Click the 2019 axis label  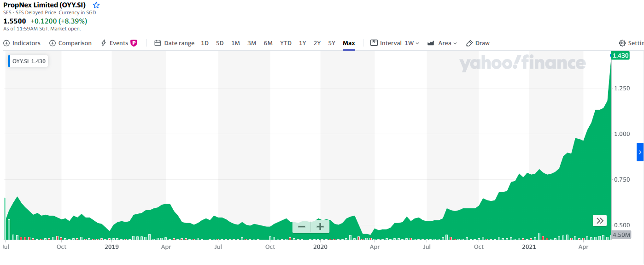coord(111,247)
